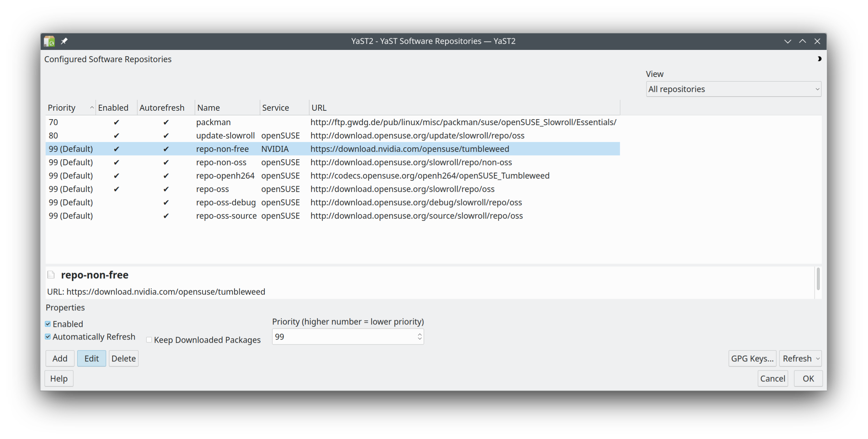Image resolution: width=868 pixels, height=439 pixels.
Task: Select the repo-oss repository name
Action: tap(212, 189)
